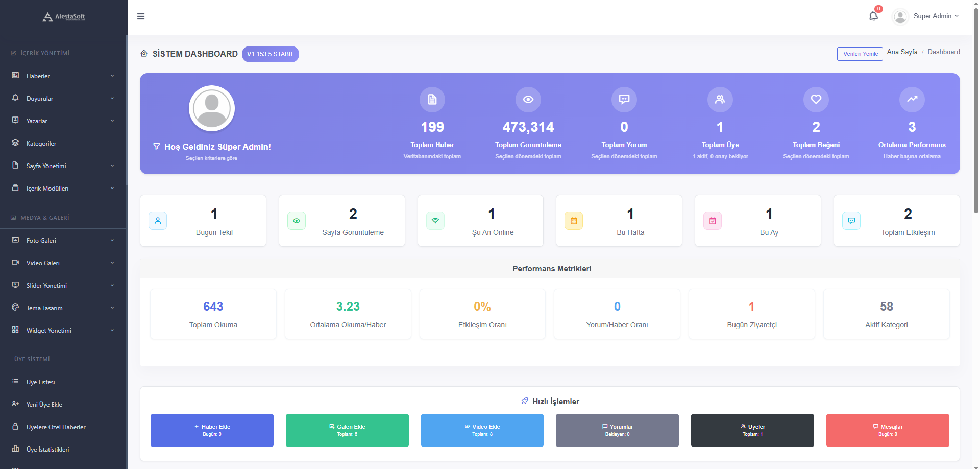Open Sayfa Yönetimi menu item
This screenshot has height=469, width=980.
[x=47, y=166]
